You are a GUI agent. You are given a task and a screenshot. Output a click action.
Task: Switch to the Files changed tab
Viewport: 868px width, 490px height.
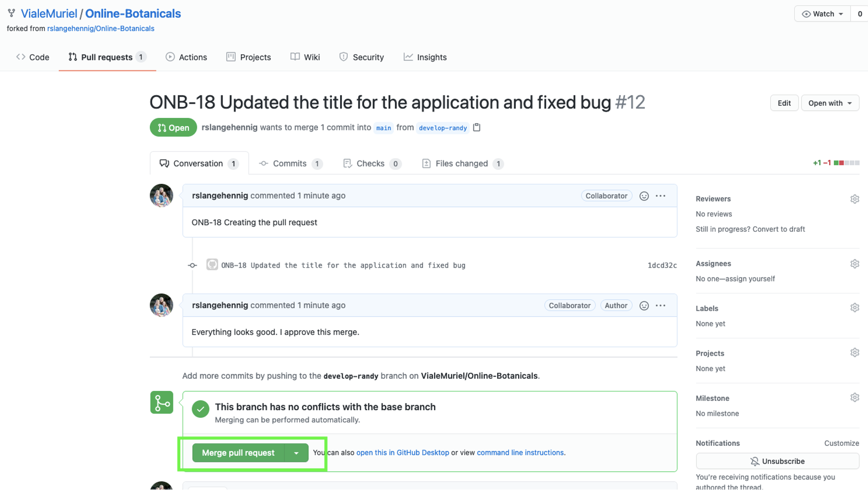(461, 164)
